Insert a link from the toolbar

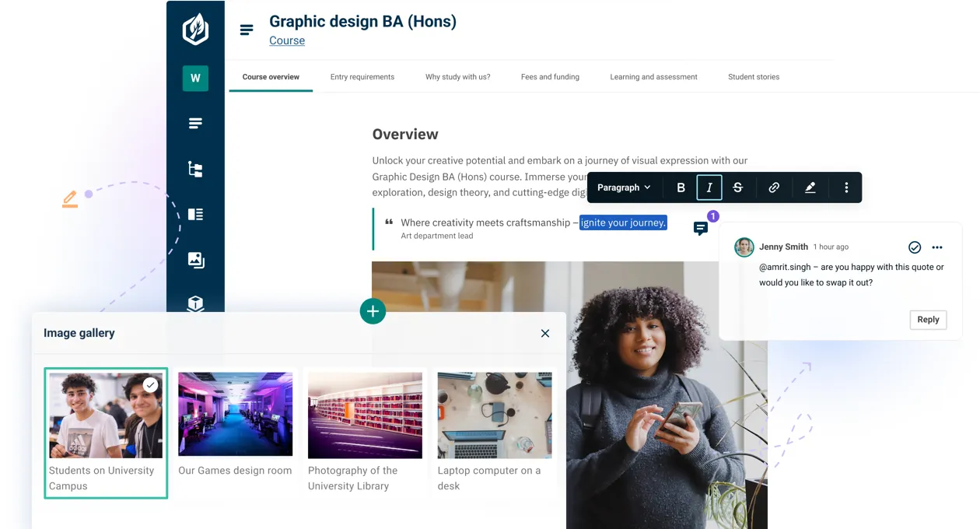[x=774, y=187]
